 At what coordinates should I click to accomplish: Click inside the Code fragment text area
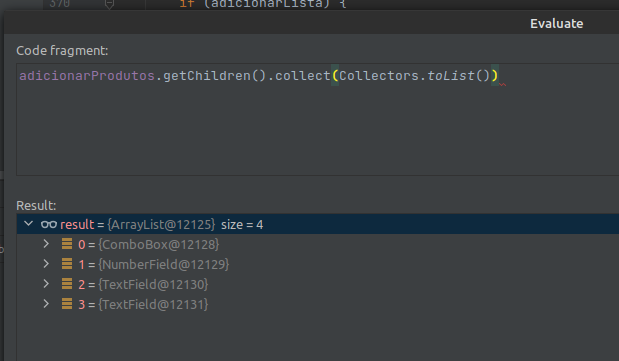(318, 119)
